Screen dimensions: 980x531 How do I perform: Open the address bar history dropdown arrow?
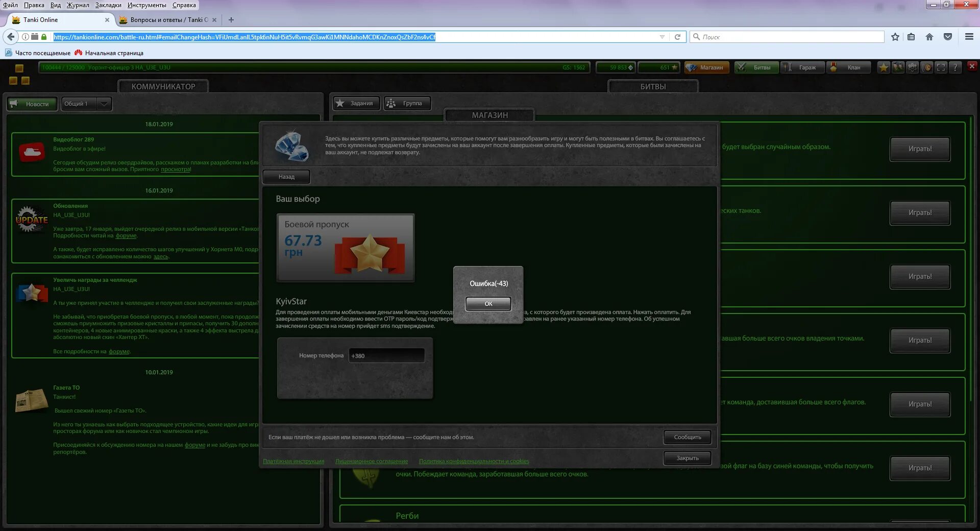coord(662,37)
